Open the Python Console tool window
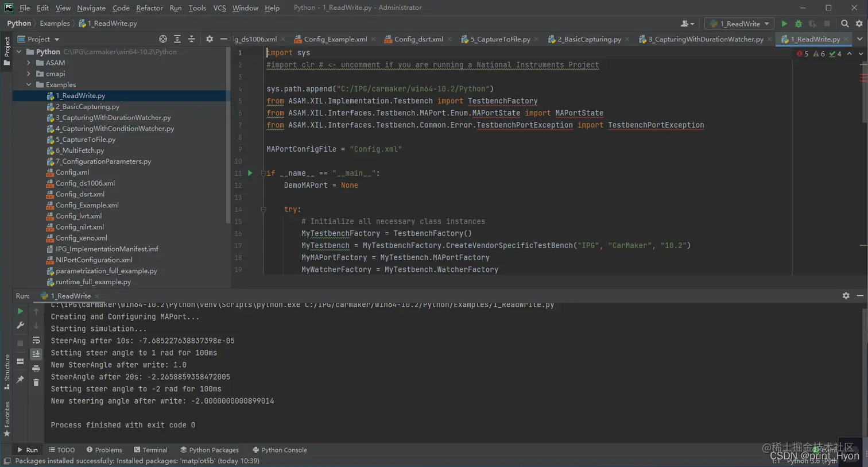Viewport: 868px width, 467px height. point(280,450)
